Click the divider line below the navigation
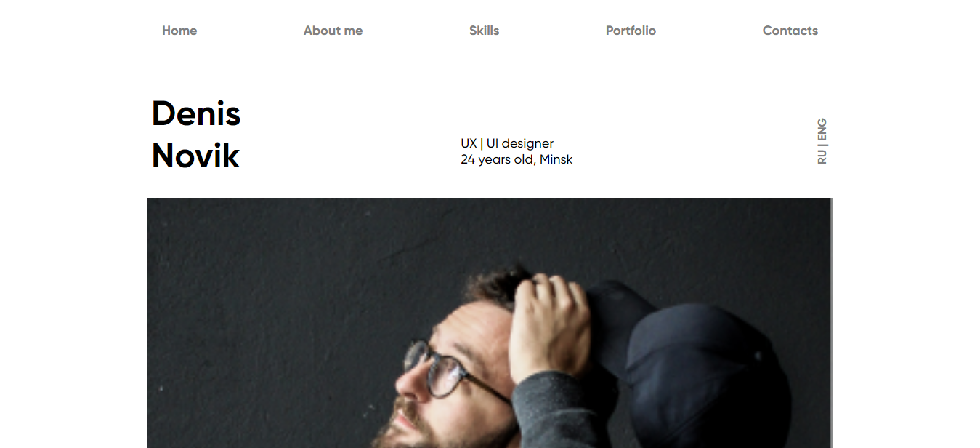980x448 pixels. 490,63
